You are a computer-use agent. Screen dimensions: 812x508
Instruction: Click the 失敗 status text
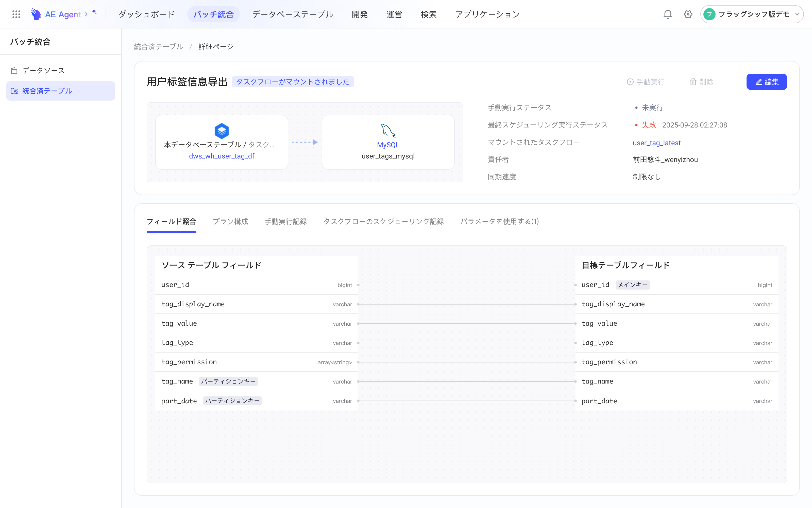coord(649,125)
